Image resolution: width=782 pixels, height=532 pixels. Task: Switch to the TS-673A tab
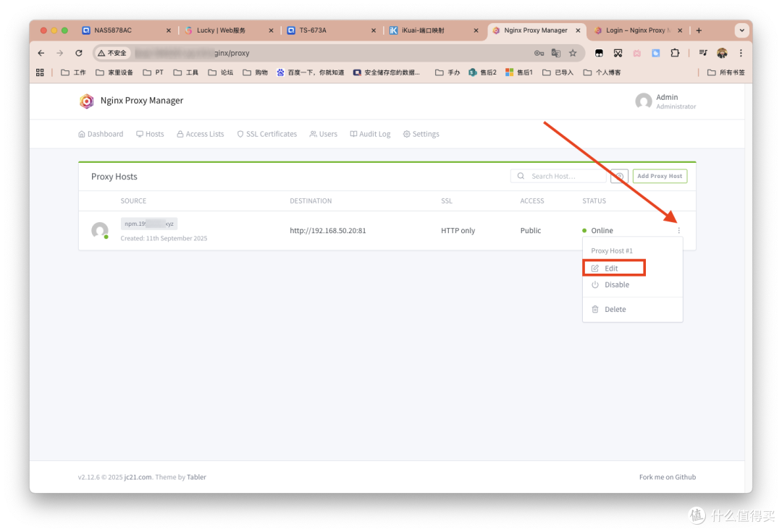point(331,30)
